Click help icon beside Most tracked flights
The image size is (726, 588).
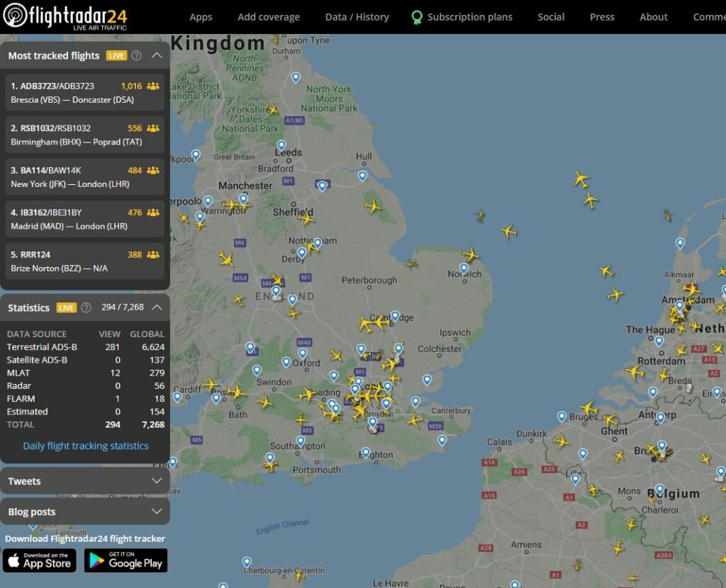tap(136, 55)
